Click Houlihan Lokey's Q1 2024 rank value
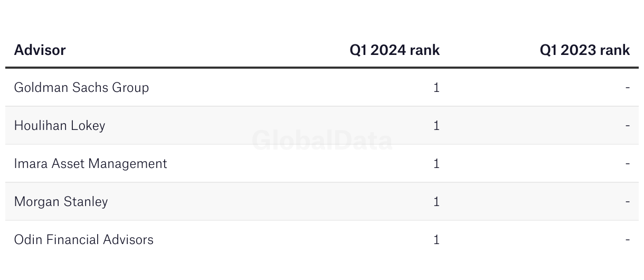 pos(436,125)
